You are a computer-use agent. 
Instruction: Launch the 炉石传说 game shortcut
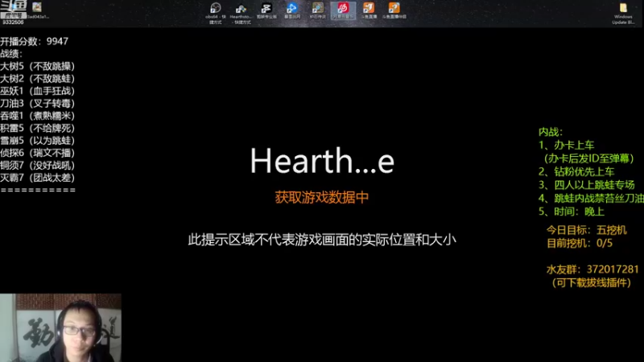click(x=317, y=10)
